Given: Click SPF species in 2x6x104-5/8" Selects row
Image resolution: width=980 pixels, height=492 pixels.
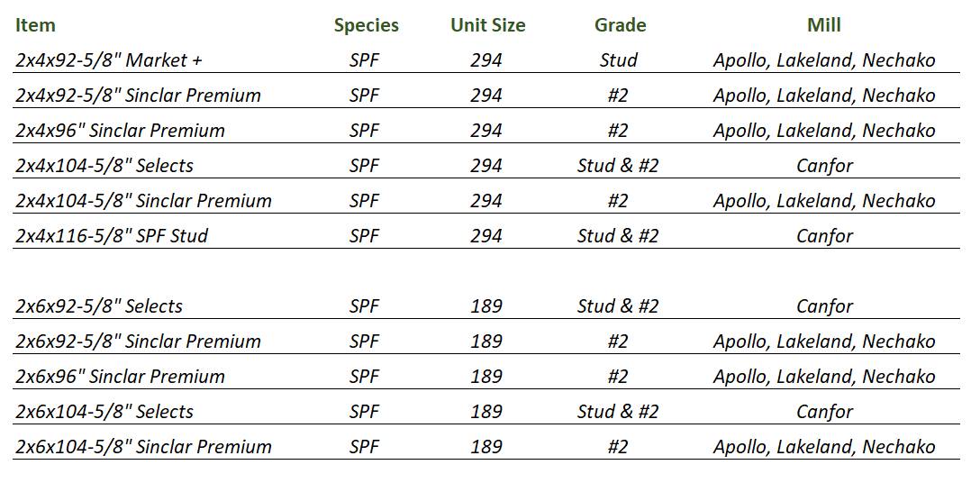Looking at the screenshot, I should pyautogui.click(x=364, y=412).
